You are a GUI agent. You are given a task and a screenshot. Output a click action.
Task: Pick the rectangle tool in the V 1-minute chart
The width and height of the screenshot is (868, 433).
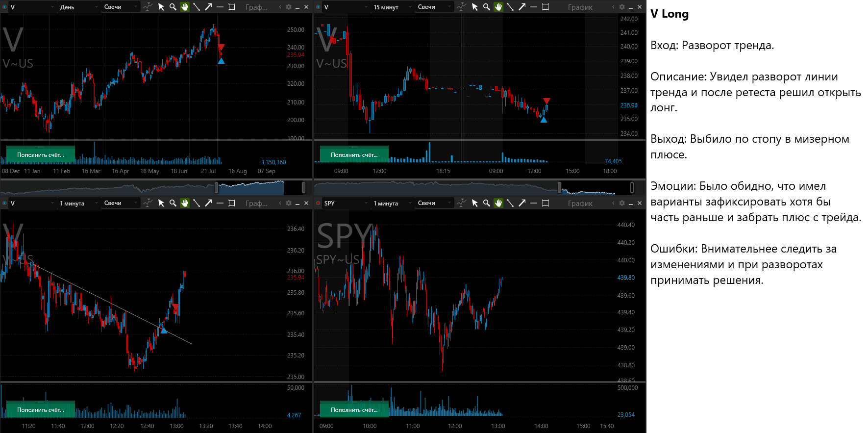pos(232,203)
